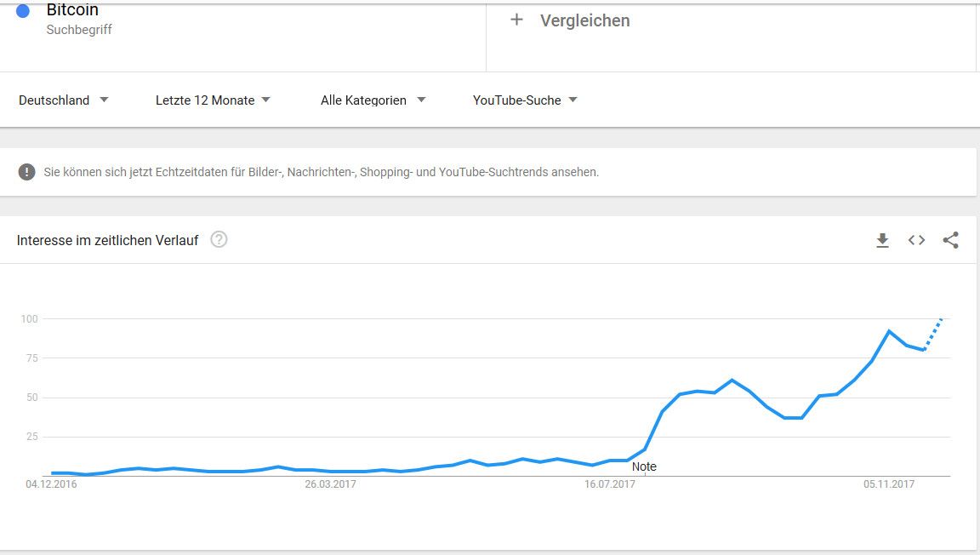980x555 pixels.
Task: Open the Alle Kategorien dropdown
Action: point(373,100)
